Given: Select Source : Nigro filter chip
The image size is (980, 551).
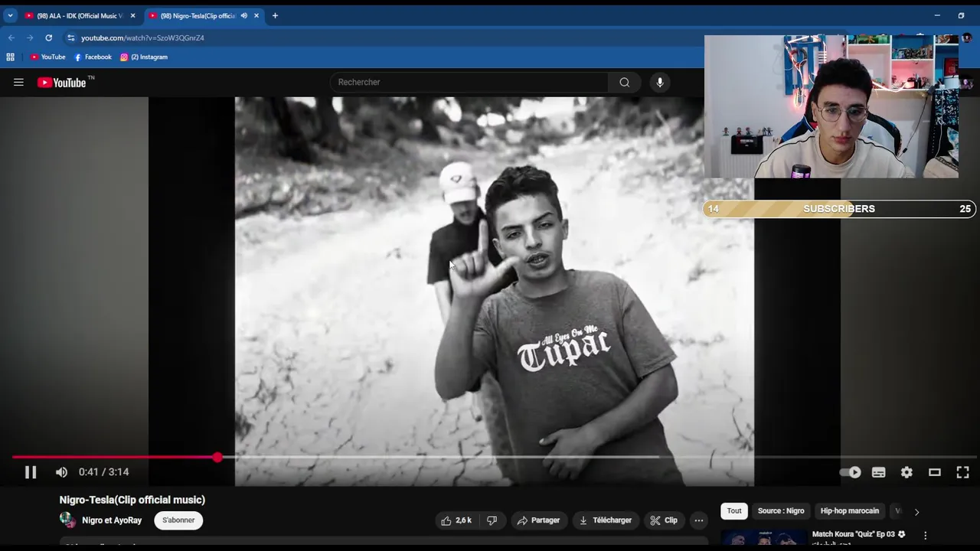Looking at the screenshot, I should 781,510.
